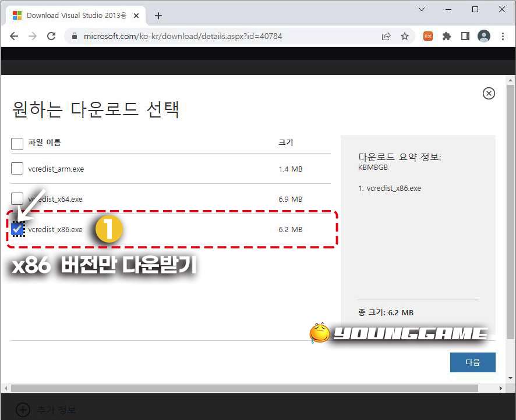Check the vcredist_x64.exe checkbox
516x420 pixels.
click(x=17, y=198)
